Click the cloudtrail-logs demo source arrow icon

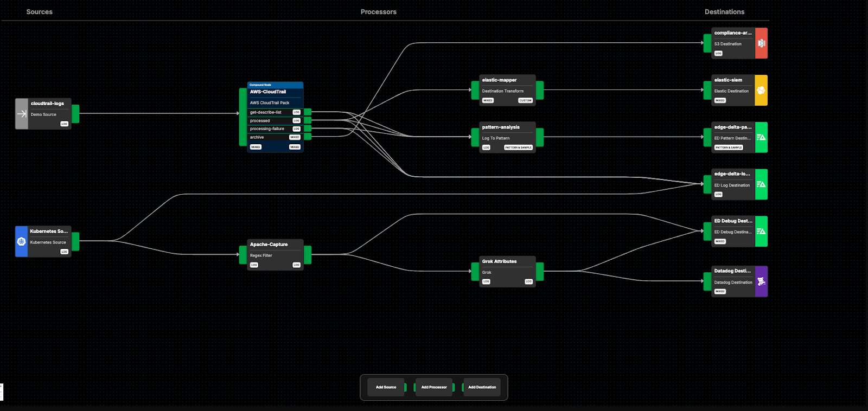click(22, 114)
